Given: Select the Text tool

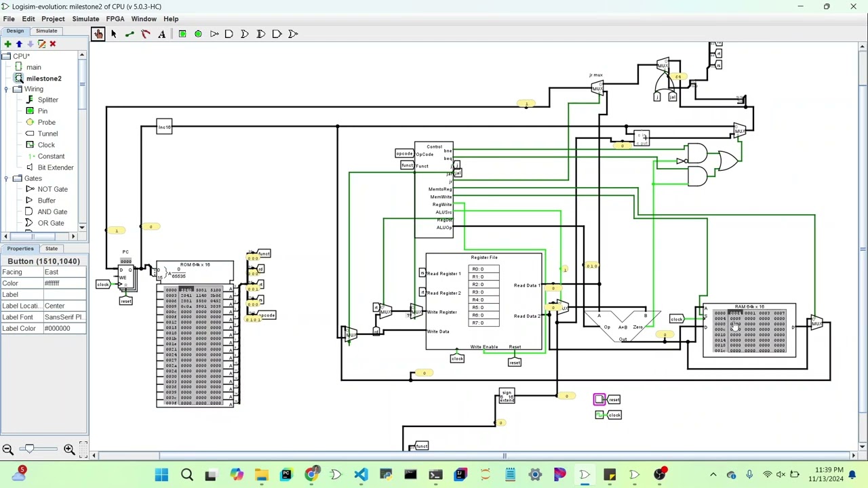Looking at the screenshot, I should 161,34.
